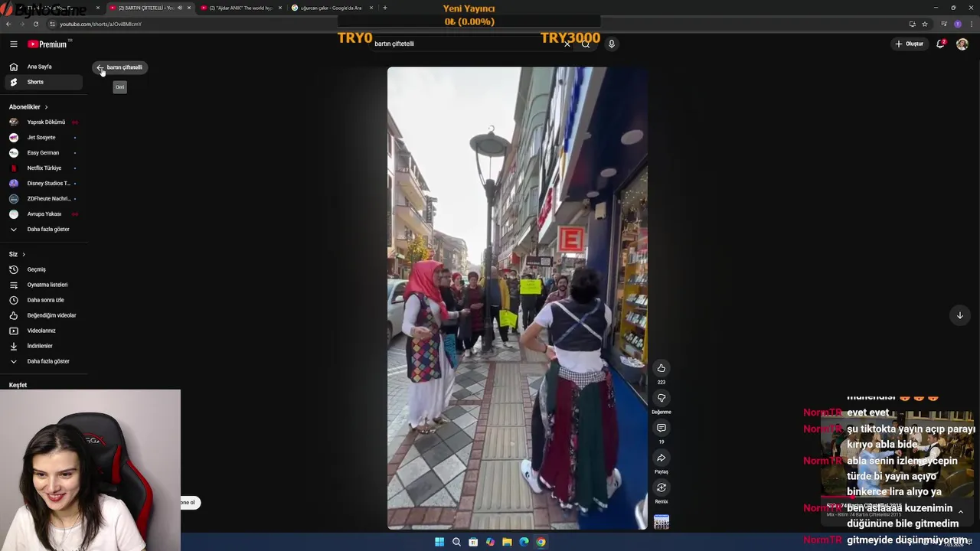Open Netflix Türkiye channel
This screenshot has height=551, width=980.
[43, 168]
